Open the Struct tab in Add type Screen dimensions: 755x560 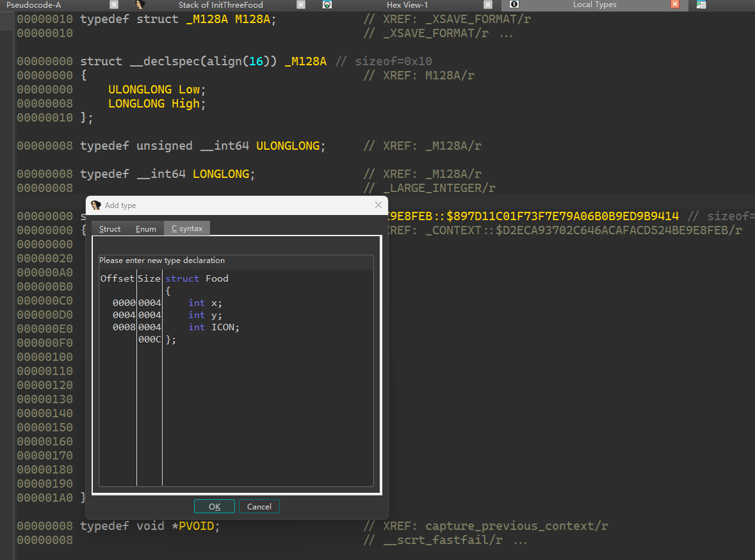coord(110,229)
